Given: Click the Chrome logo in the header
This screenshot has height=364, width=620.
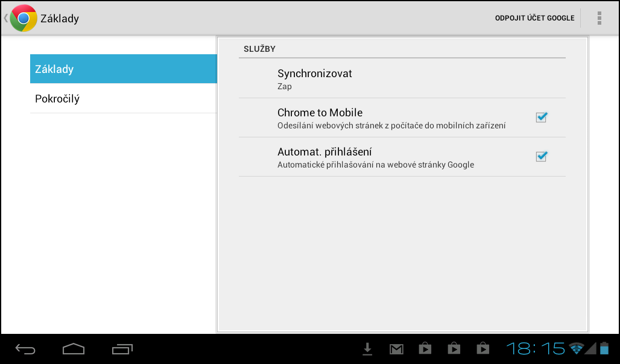Looking at the screenshot, I should click(22, 17).
